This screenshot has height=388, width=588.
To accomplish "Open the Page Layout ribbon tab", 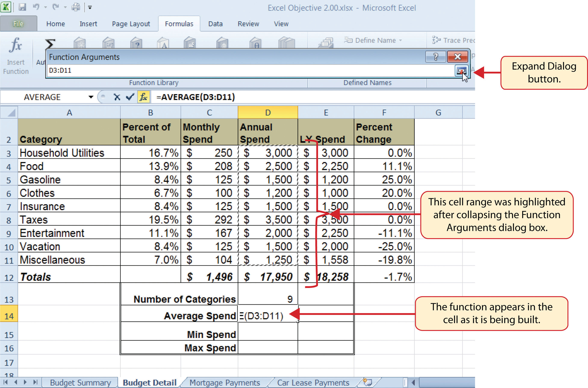I will (x=131, y=24).
